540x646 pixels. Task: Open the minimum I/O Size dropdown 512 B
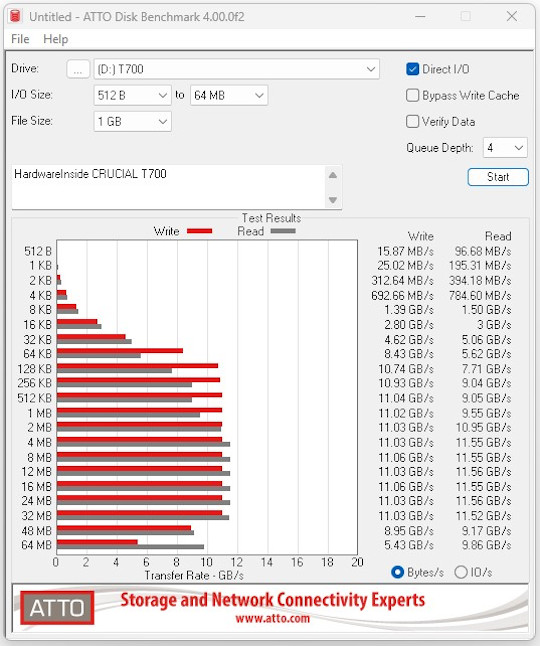[x=132, y=96]
